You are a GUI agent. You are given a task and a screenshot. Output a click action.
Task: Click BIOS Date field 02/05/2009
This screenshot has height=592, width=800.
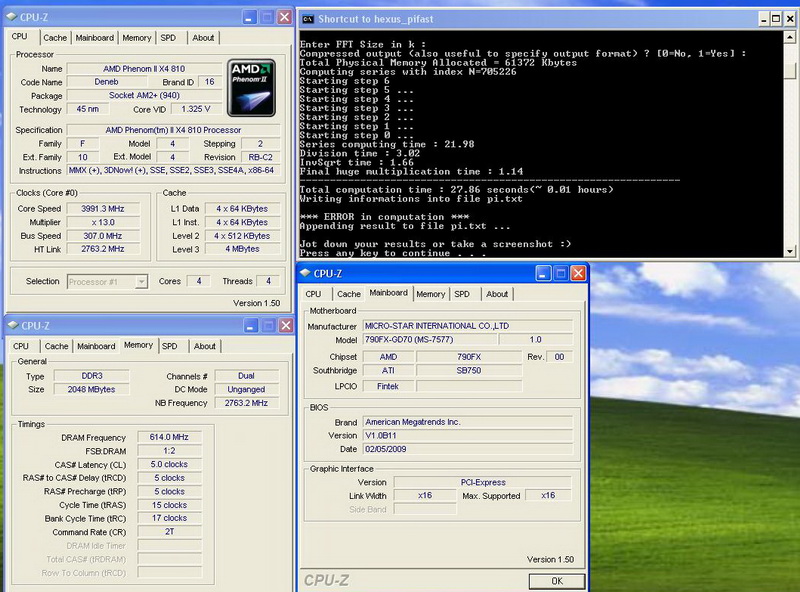468,449
